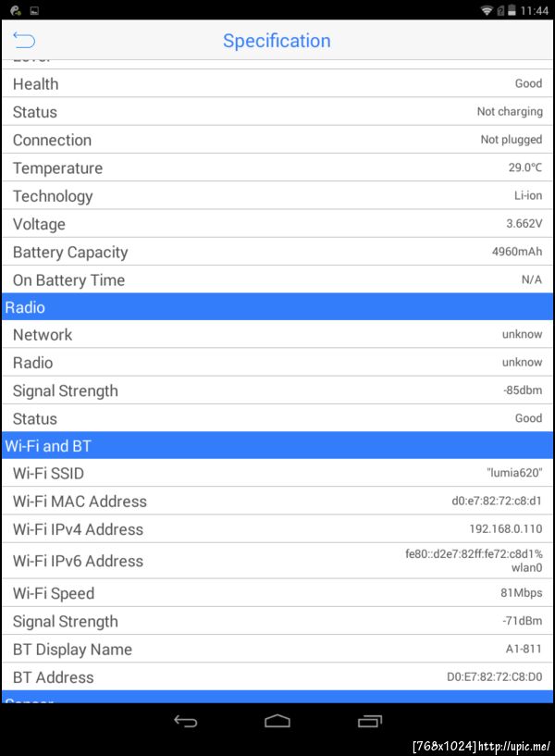The height and width of the screenshot is (756, 555).
Task: Choose the Battery Capacity row
Action: coord(277,252)
